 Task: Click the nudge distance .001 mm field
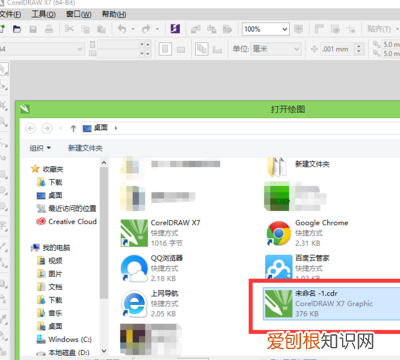coord(337,49)
